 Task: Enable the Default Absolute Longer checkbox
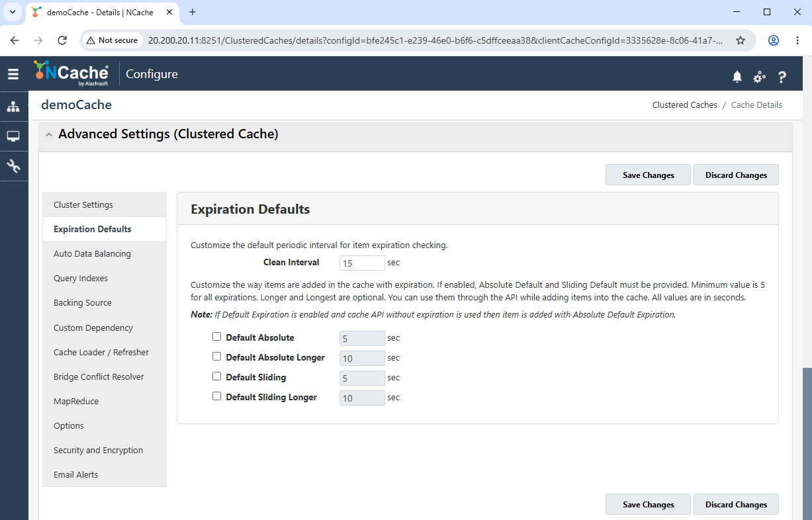(216, 356)
